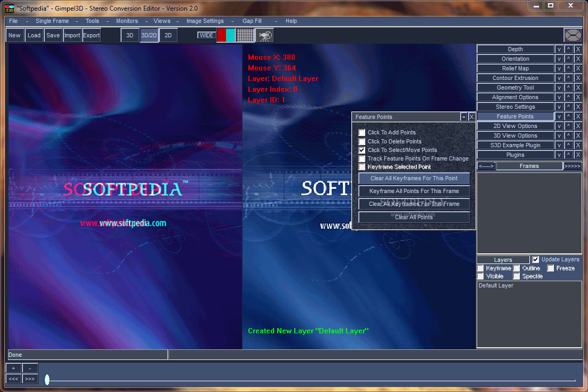
Task: Toggle the layer Outline checkbox
Action: tap(517, 268)
